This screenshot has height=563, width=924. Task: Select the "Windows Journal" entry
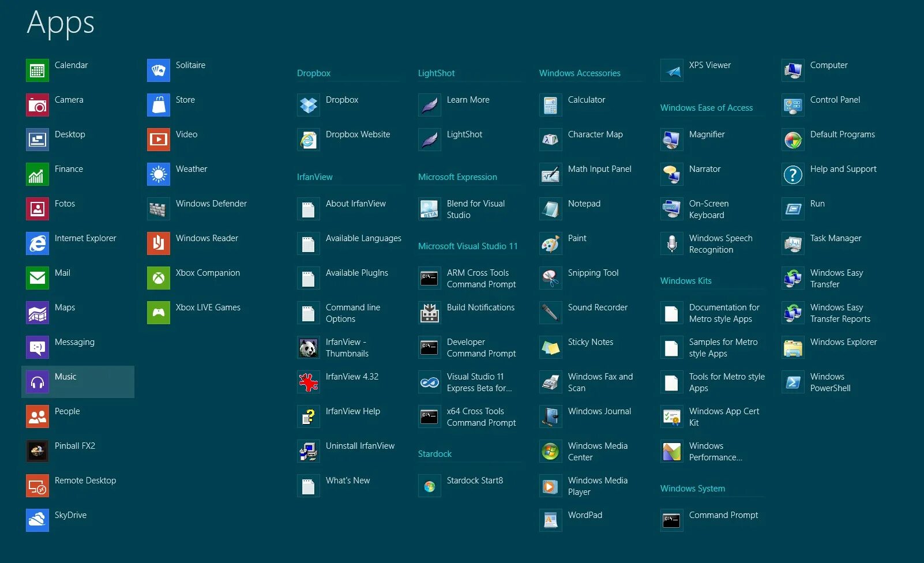click(x=599, y=411)
